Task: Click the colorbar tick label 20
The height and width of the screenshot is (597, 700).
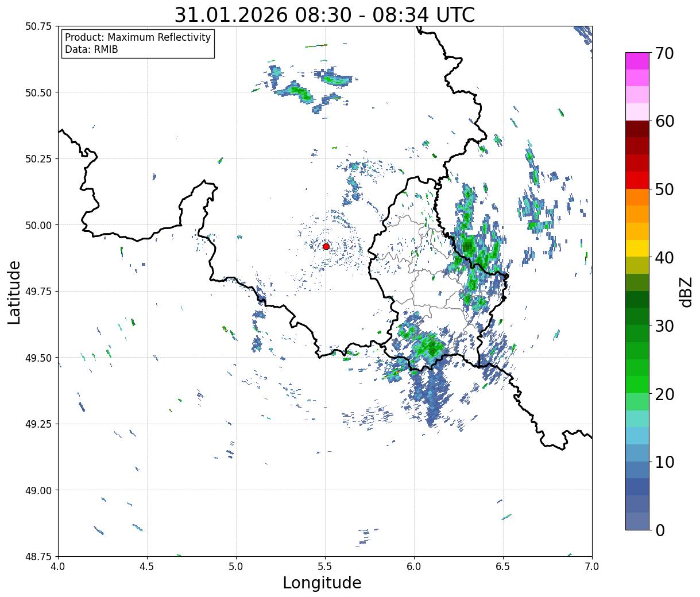Action: point(664,394)
